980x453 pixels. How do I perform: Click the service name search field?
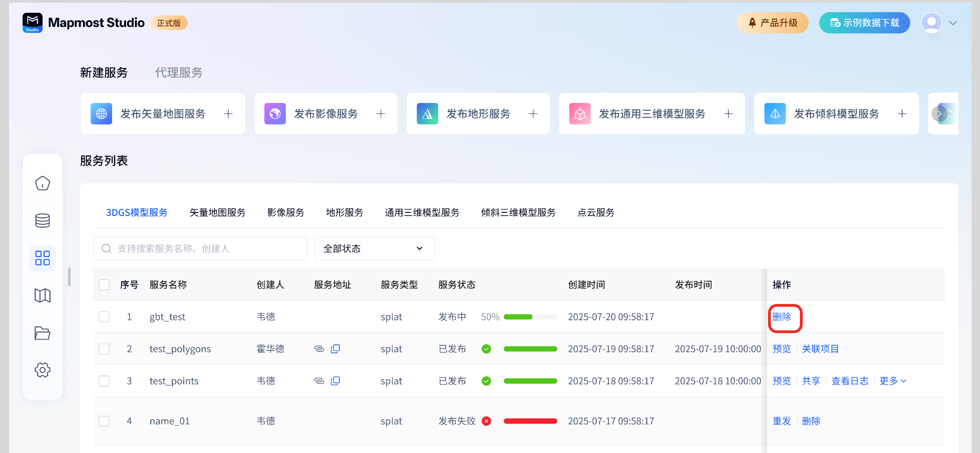[201, 248]
